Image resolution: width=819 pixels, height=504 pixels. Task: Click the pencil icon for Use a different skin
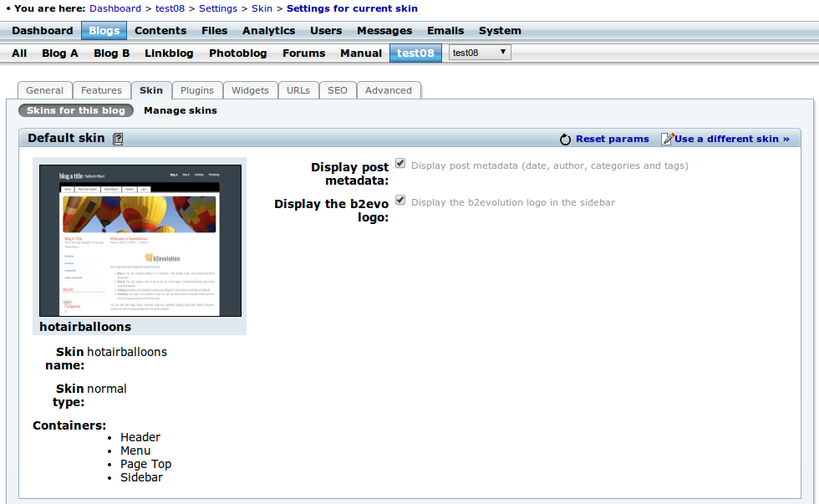pyautogui.click(x=667, y=139)
